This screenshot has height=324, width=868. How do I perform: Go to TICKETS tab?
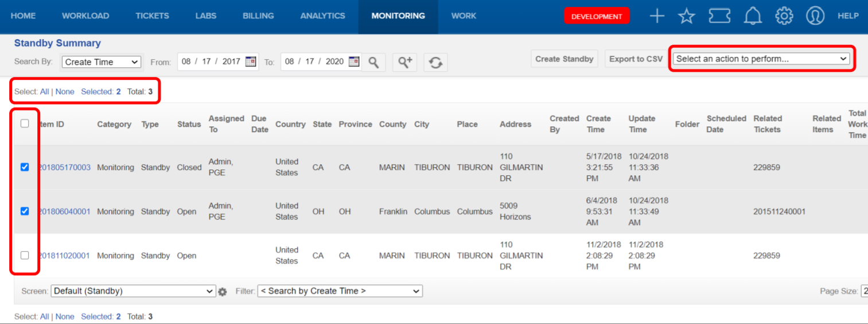152,16
